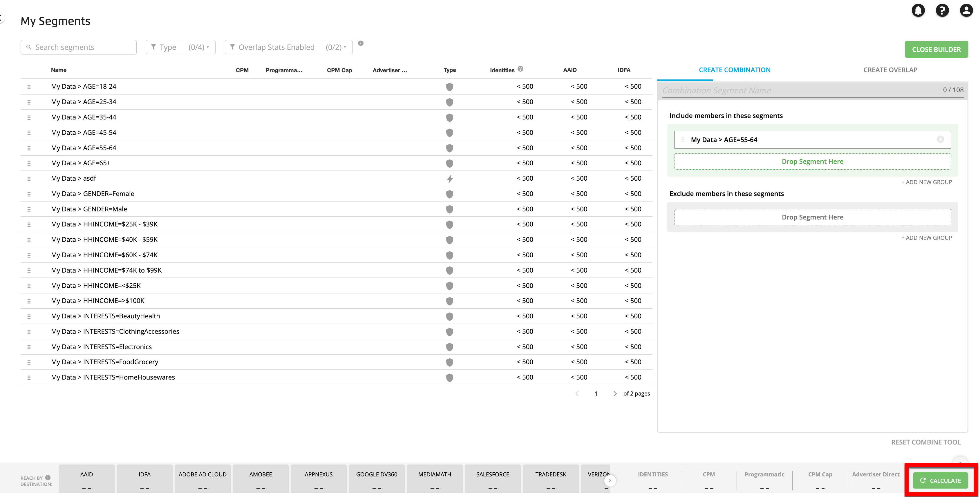
Task: Select the Google DV360 destination tile
Action: (x=377, y=479)
